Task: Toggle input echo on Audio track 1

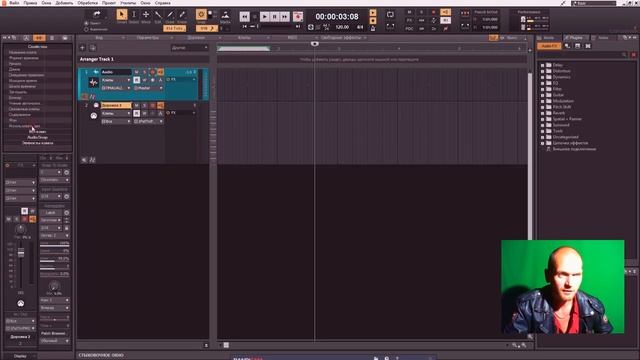Action: [x=160, y=72]
